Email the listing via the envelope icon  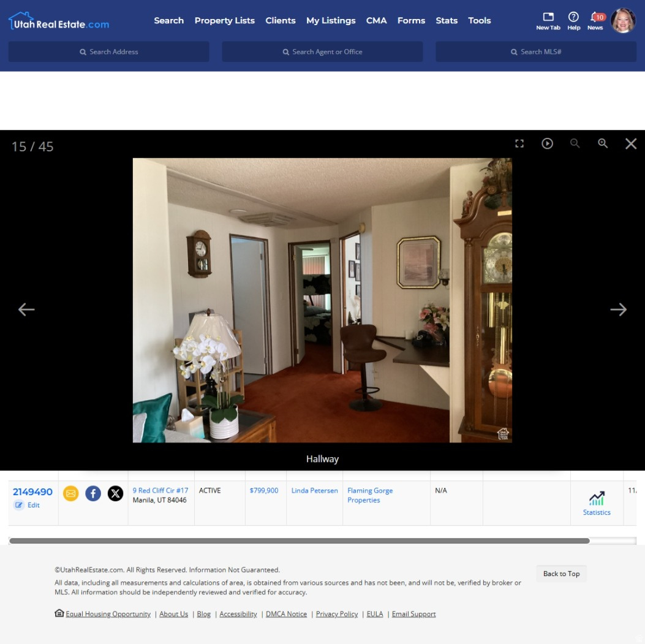point(70,493)
